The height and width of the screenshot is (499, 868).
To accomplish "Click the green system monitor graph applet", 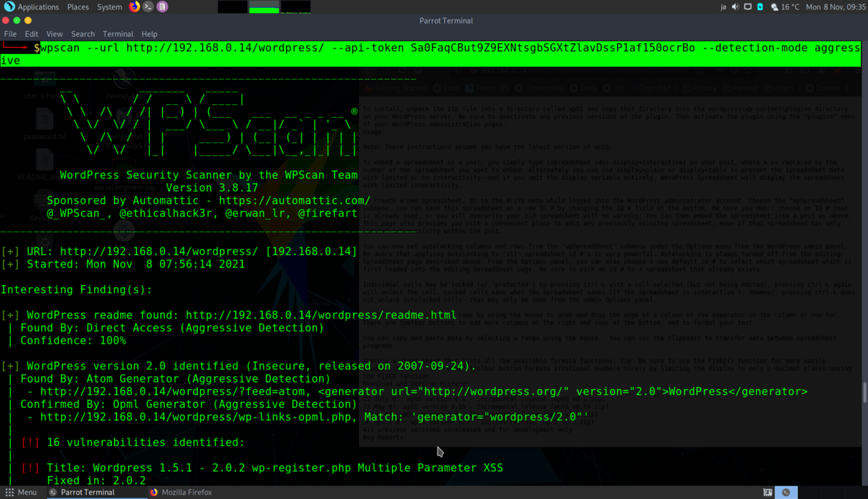I will [x=264, y=7].
